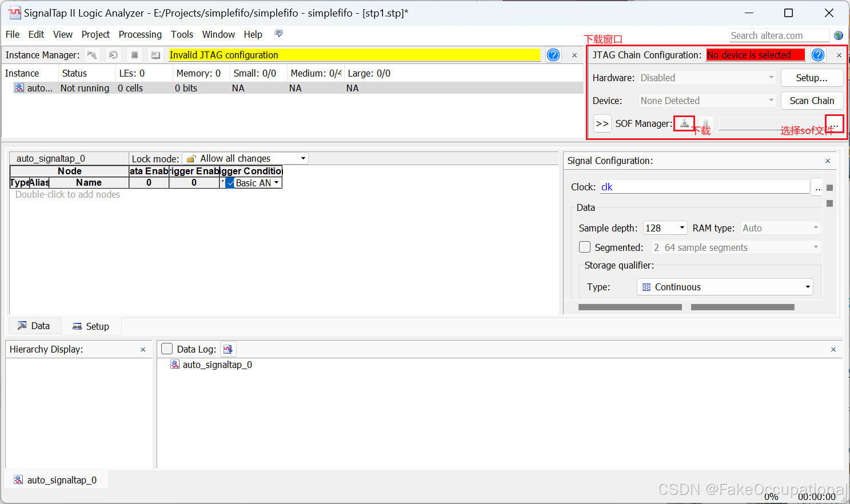The width and height of the screenshot is (850, 504).
Task: Click the >> expand button beside SOF Manager
Action: (602, 123)
